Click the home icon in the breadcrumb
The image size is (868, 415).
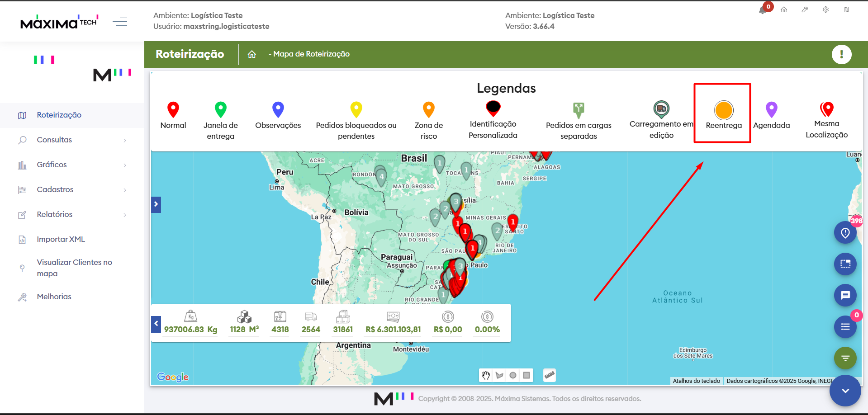252,54
